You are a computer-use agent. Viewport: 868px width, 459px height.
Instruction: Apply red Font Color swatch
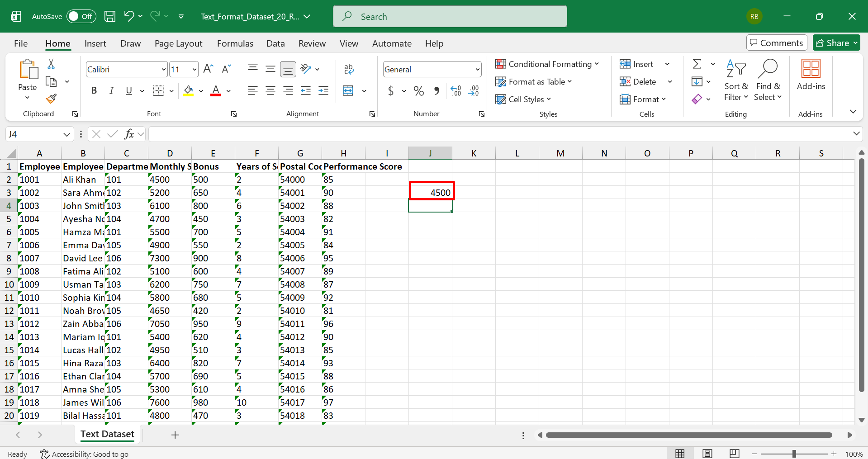tap(216, 90)
